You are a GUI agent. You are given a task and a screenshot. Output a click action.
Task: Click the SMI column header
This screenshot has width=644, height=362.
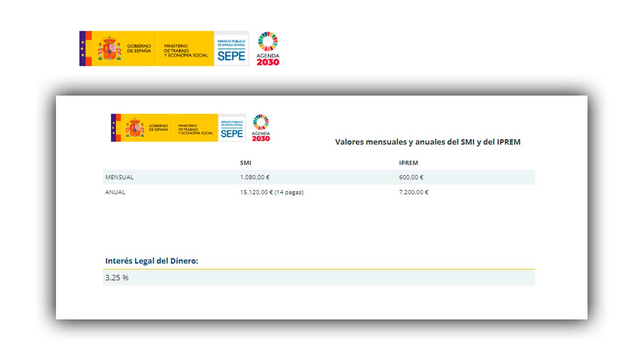(246, 163)
